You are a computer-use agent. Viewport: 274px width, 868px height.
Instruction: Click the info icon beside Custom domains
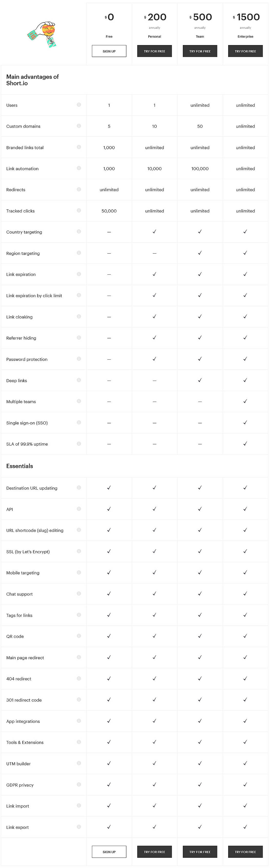point(79,126)
